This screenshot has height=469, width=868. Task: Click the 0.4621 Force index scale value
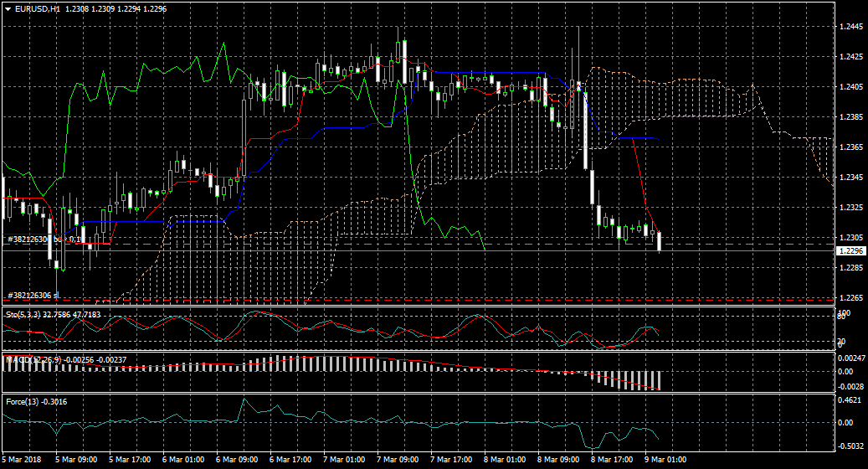tap(850, 400)
